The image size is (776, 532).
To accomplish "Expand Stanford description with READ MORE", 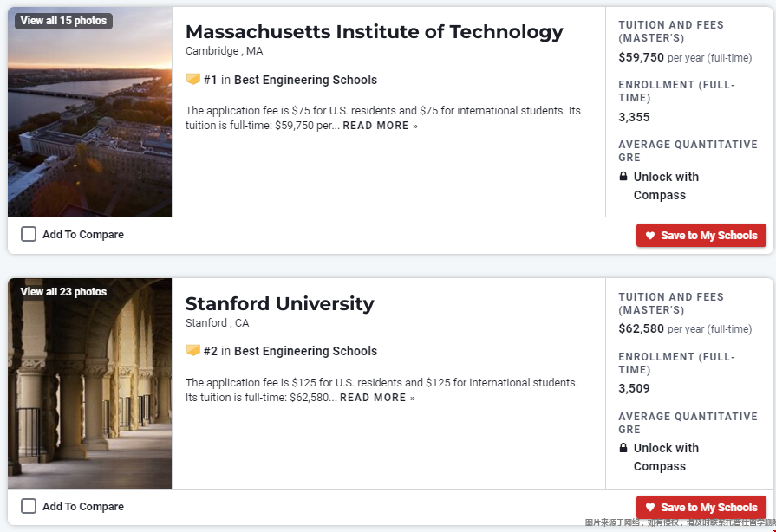I will click(377, 398).
